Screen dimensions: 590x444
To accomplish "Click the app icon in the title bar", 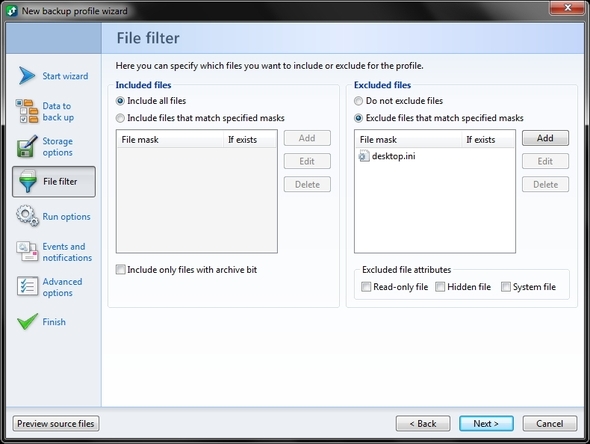I will 12,11.
